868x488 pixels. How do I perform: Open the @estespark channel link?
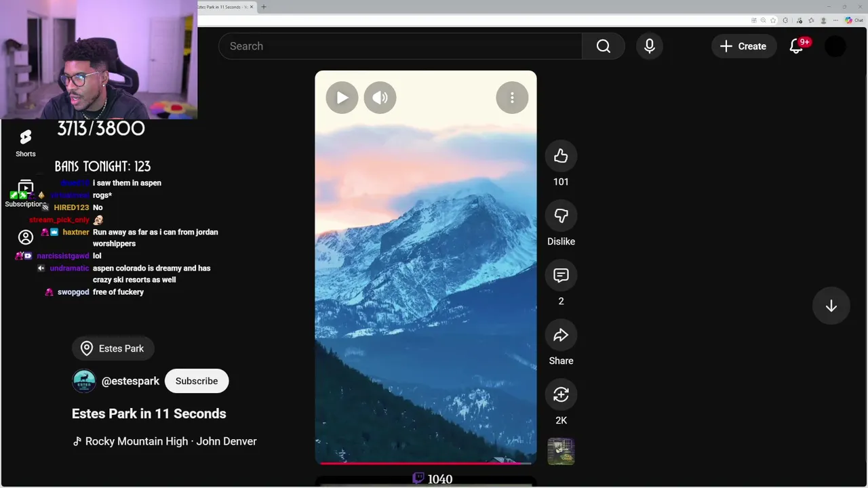point(130,381)
